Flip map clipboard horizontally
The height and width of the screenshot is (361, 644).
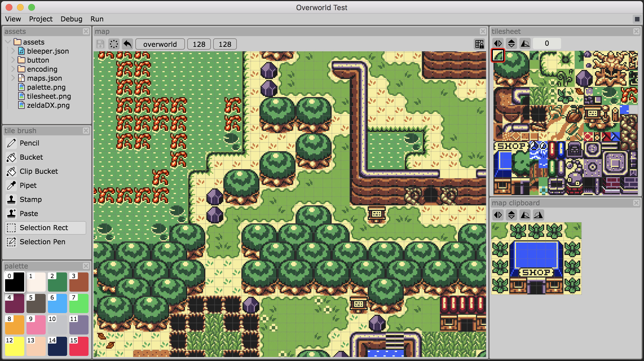point(498,215)
